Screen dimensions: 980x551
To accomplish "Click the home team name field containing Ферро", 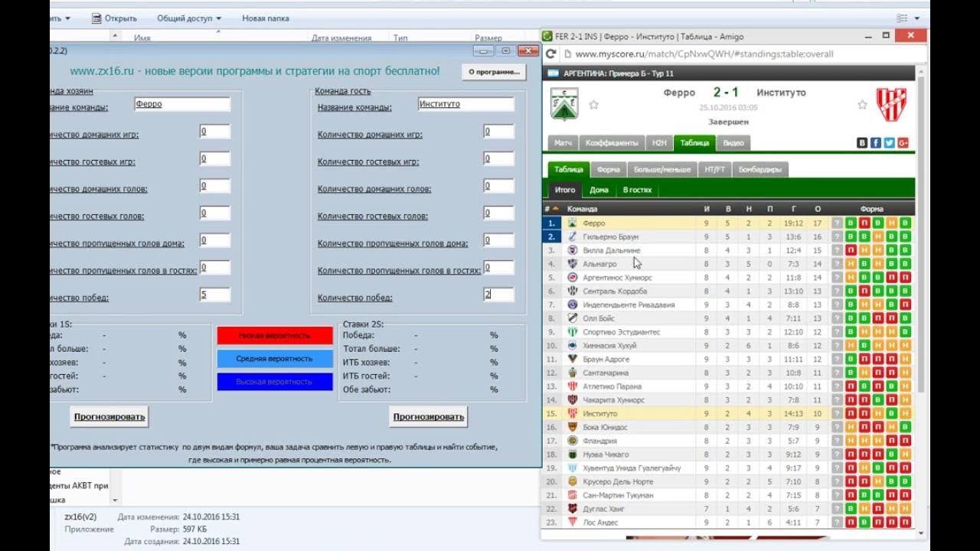I will 182,104.
